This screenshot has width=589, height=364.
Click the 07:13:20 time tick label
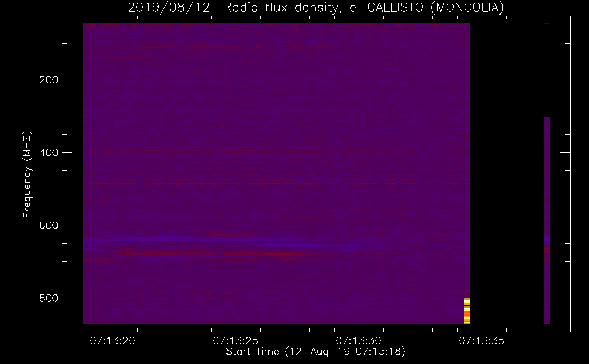point(112,341)
